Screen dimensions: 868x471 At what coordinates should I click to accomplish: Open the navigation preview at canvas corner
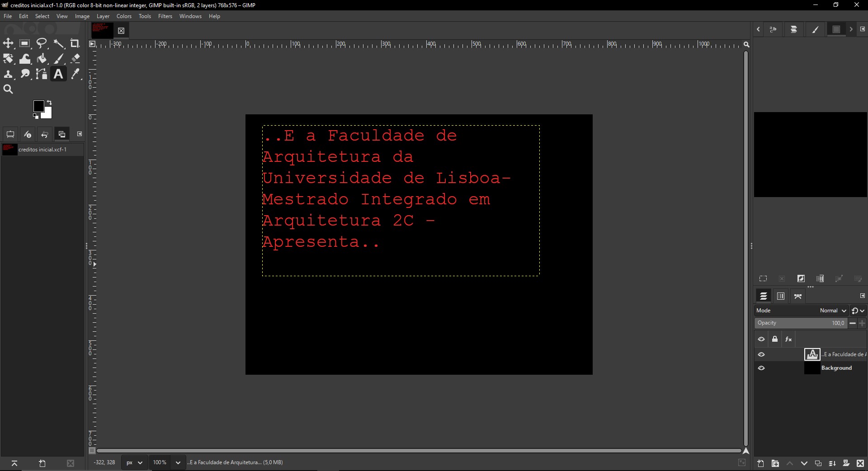pyautogui.click(x=746, y=451)
